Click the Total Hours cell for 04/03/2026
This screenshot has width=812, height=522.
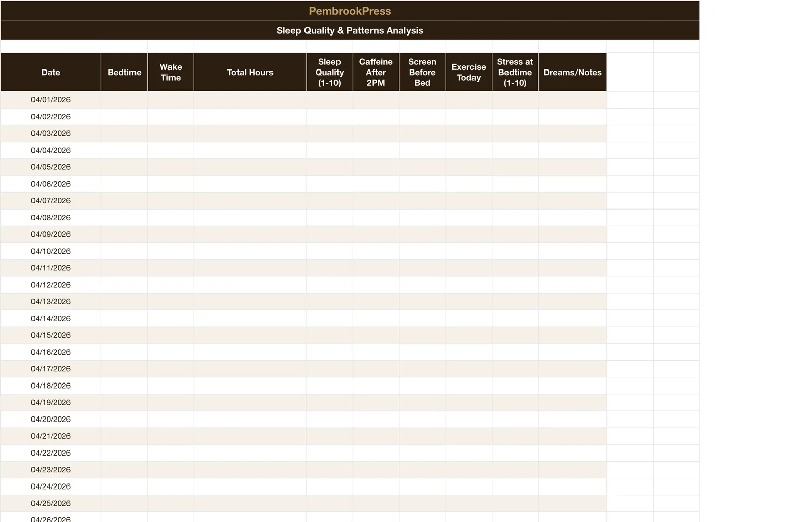point(250,133)
